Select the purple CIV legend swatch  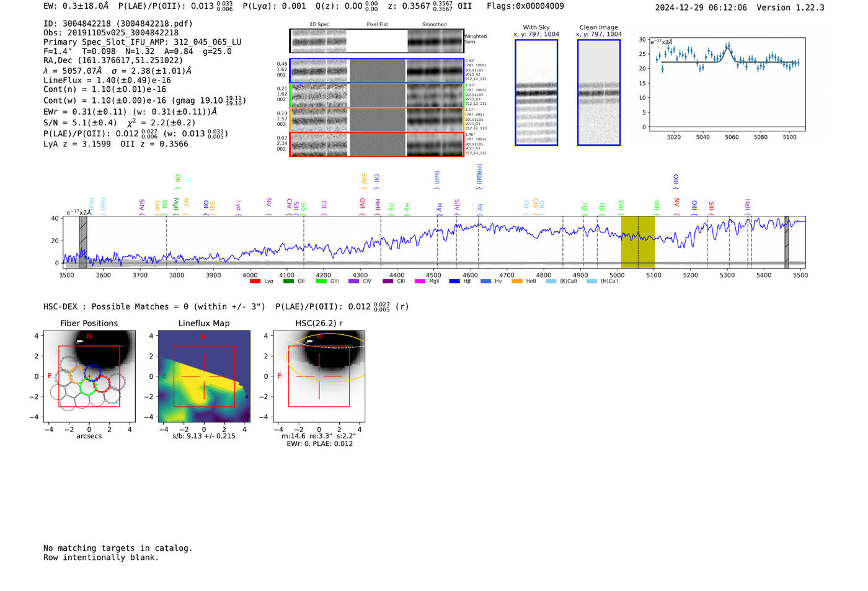(x=353, y=282)
